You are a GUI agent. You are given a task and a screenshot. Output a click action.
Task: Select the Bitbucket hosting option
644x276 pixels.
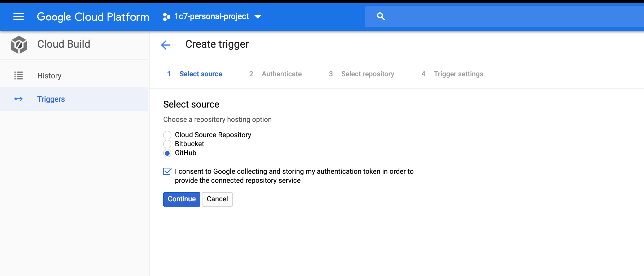[167, 144]
